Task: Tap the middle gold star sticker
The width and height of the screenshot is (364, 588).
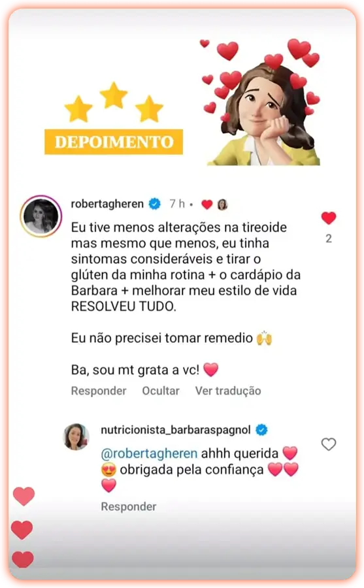Action: [113, 95]
